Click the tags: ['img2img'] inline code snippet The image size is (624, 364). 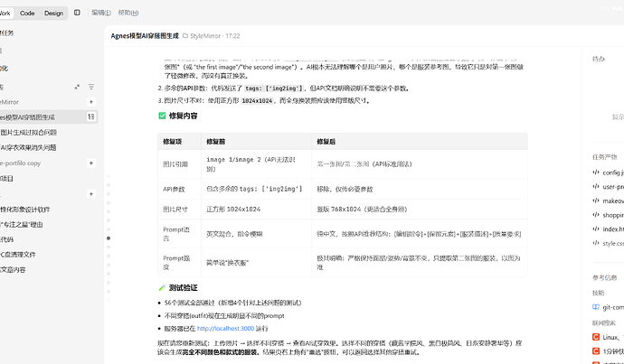click(274, 89)
